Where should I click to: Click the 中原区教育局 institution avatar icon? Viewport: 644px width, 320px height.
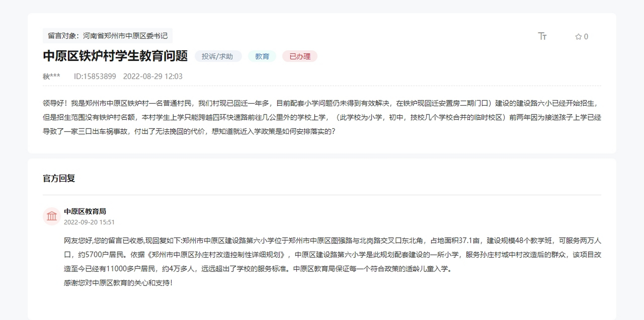click(52, 216)
